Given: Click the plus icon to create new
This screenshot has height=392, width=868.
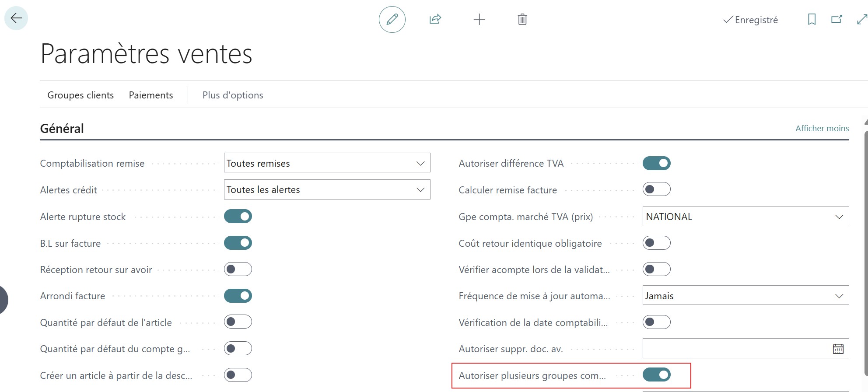Looking at the screenshot, I should coord(479,19).
